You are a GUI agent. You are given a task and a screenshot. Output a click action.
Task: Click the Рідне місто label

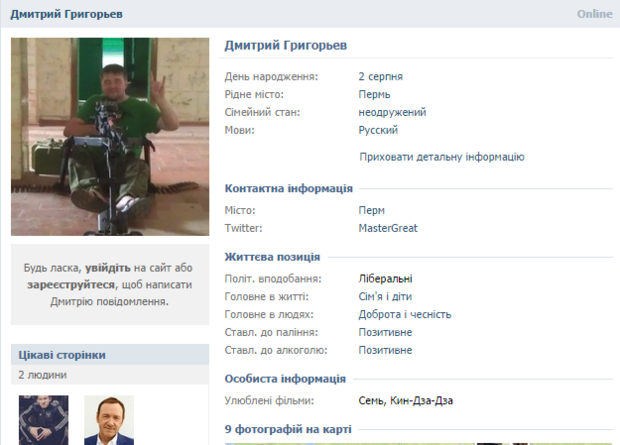coord(254,94)
